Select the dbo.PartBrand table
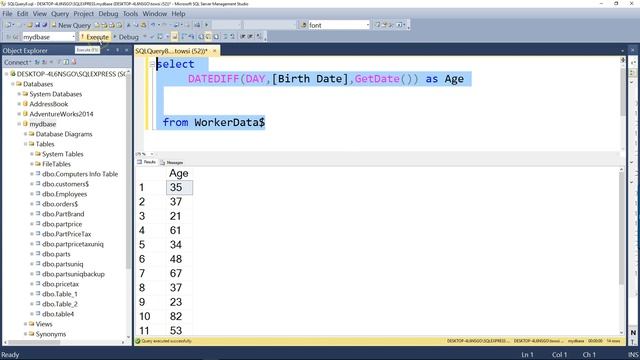640x360 pixels. (63, 214)
